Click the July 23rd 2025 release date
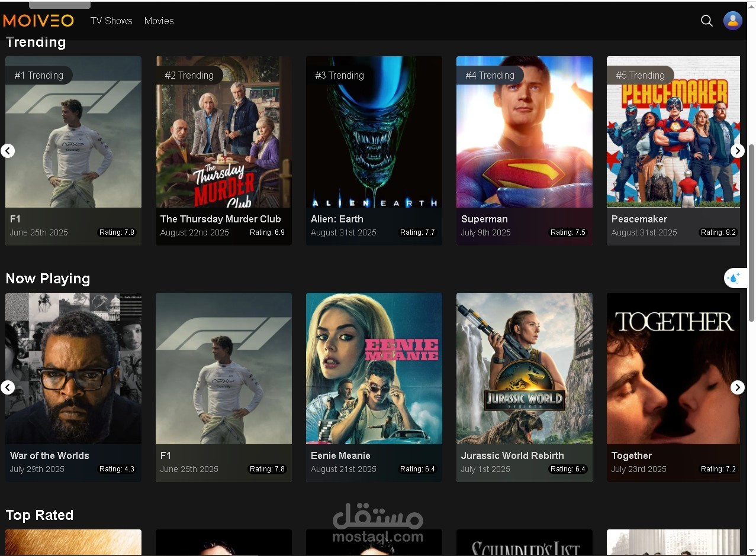 coord(639,469)
